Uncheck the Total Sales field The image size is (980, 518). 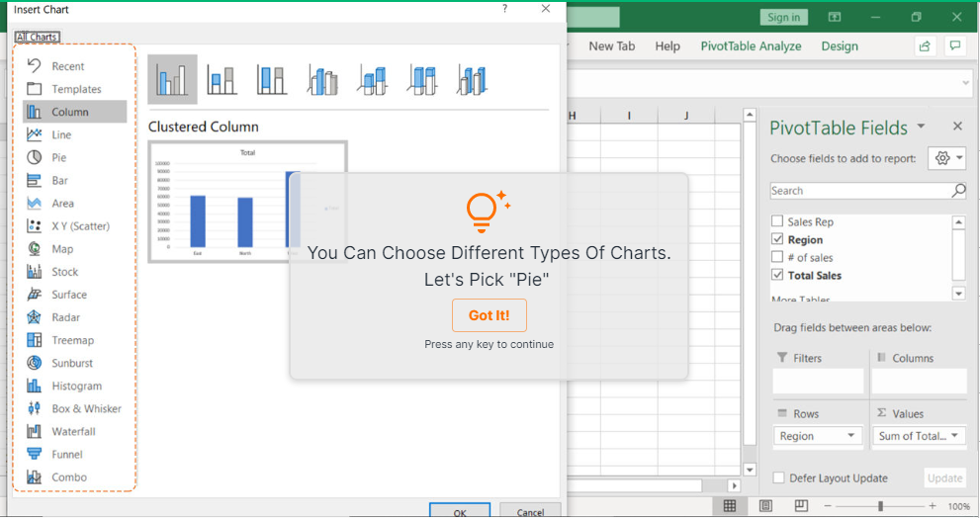click(777, 275)
